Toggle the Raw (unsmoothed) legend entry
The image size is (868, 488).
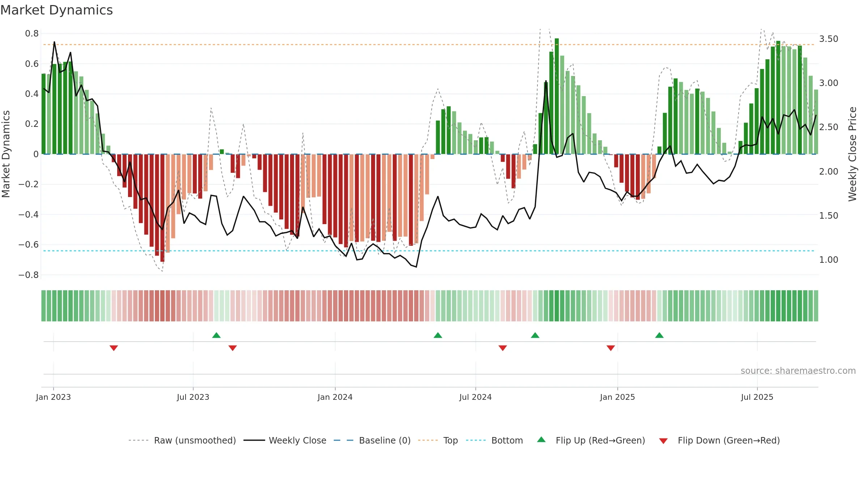point(182,440)
